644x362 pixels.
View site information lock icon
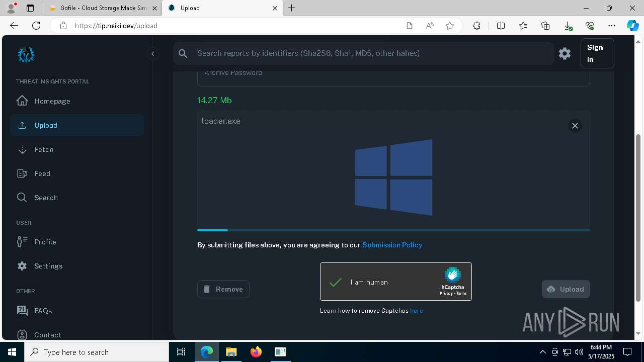click(63, 26)
